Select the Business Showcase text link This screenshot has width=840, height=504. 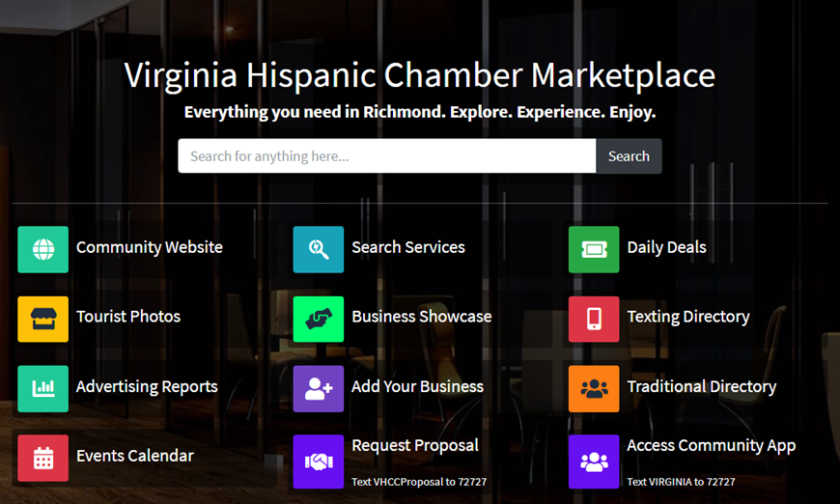tap(422, 317)
